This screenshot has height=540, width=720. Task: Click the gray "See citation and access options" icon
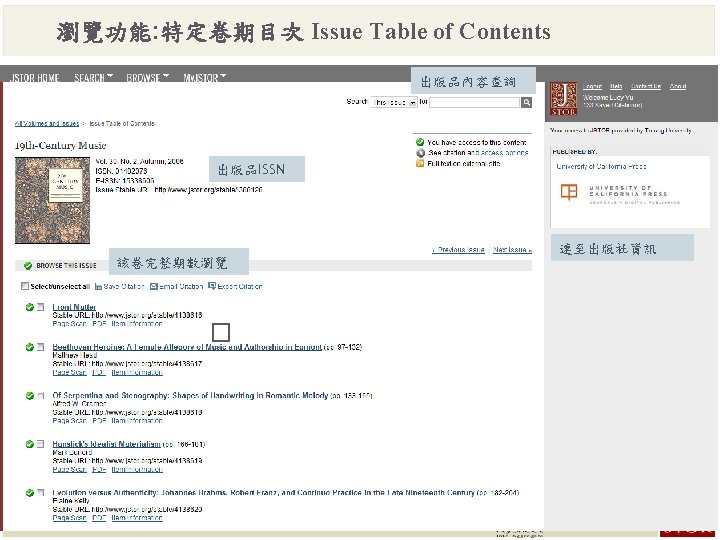tap(420, 153)
